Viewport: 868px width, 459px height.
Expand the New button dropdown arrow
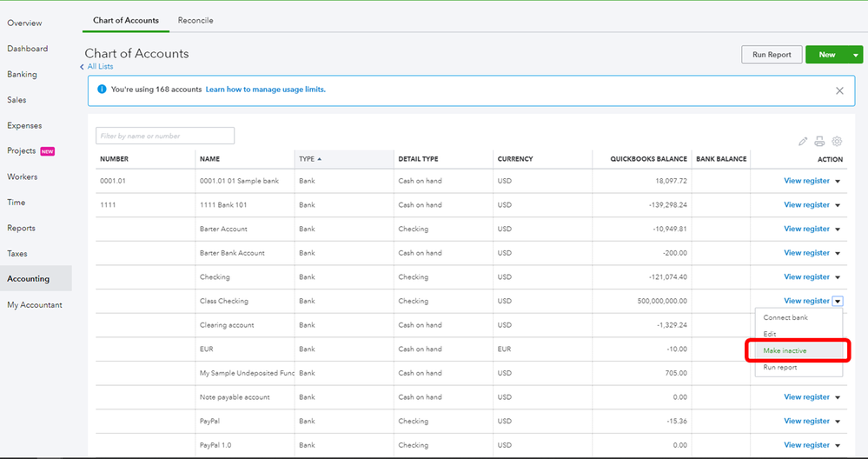(x=855, y=55)
